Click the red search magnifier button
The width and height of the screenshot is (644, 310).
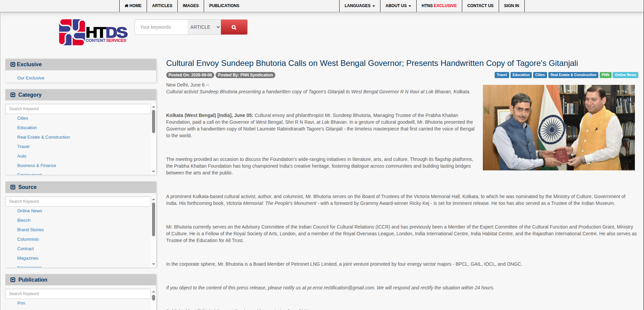(x=234, y=27)
